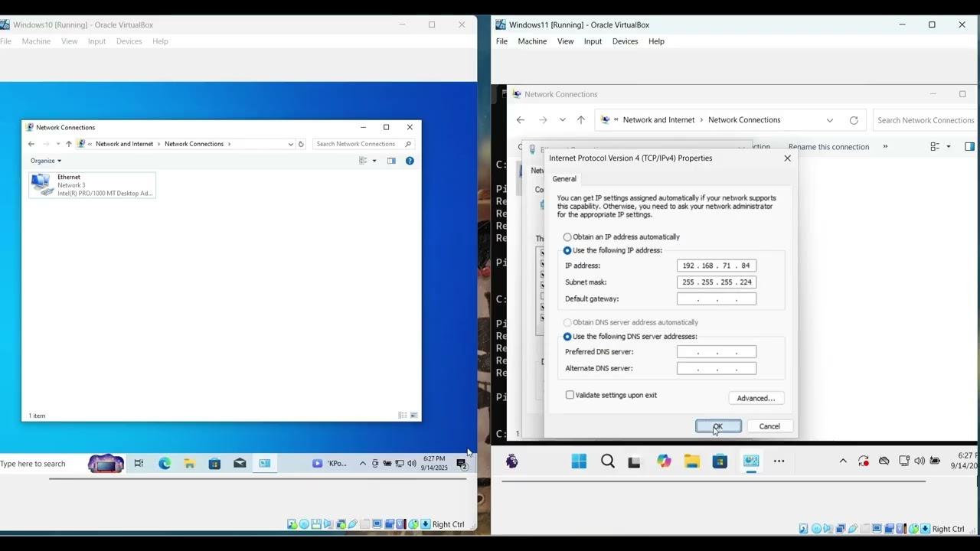Go up one level in Windows10 explorer
The image size is (980, 551).
pos(68,144)
